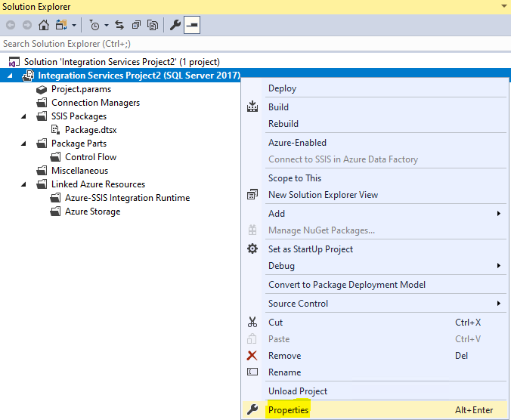Click the Collapse All toolbar icon
The image size is (511, 420).
136,25
